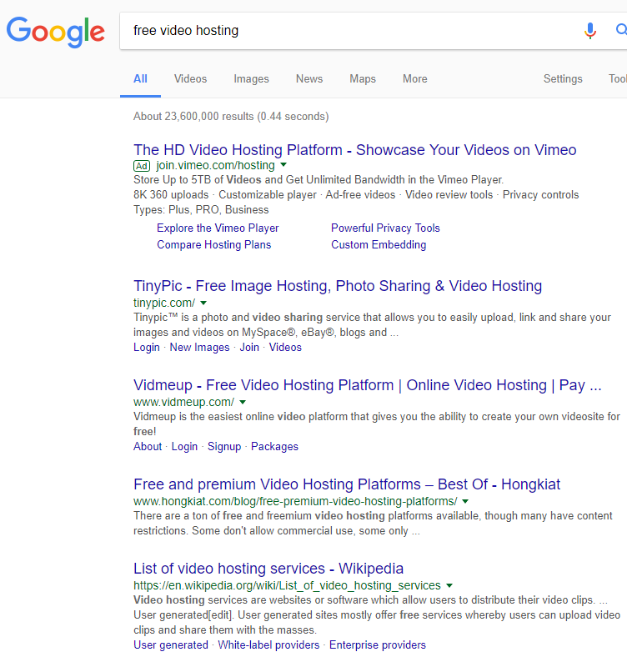Image resolution: width=627 pixels, height=672 pixels.
Task: Click 'White-label providers' sitelink
Action: pos(268,645)
